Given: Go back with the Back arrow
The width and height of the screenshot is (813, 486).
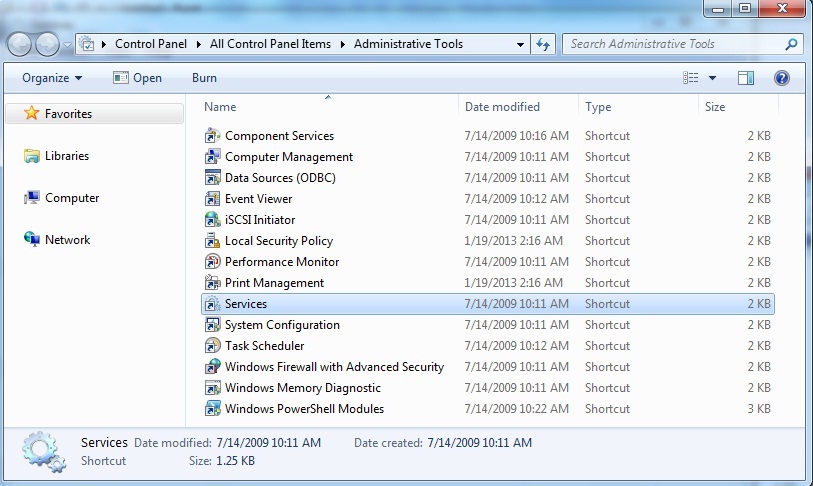Looking at the screenshot, I should pos(19,45).
